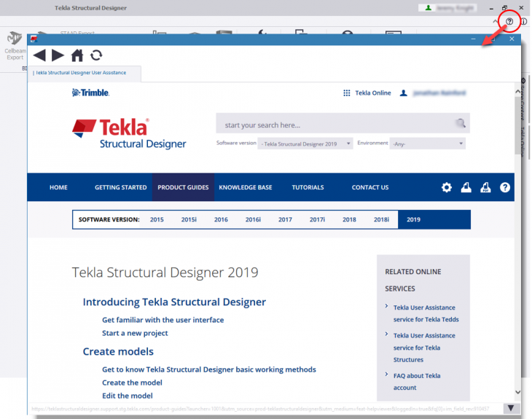Click the help viewer vertical scrollbar thumb
Image resolution: width=532 pixels, height=419 pixels.
tap(517, 125)
